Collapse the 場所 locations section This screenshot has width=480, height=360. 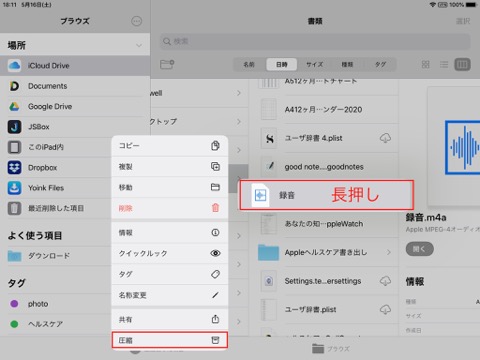[x=139, y=45]
